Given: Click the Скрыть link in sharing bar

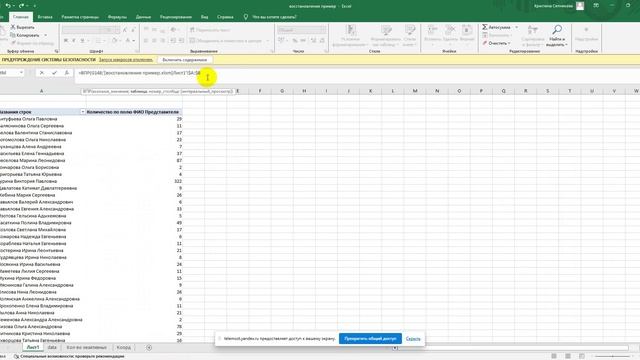Looking at the screenshot, I should pos(413,338).
